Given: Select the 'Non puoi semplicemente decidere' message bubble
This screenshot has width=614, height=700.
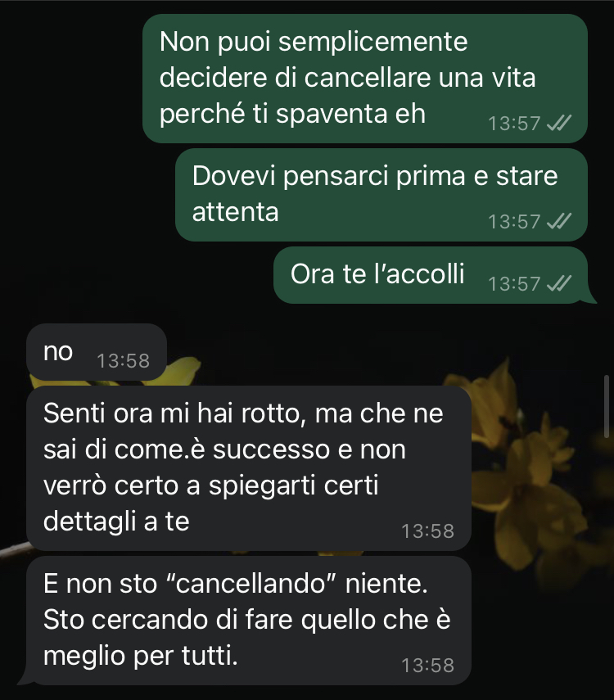Looking at the screenshot, I should (365, 79).
